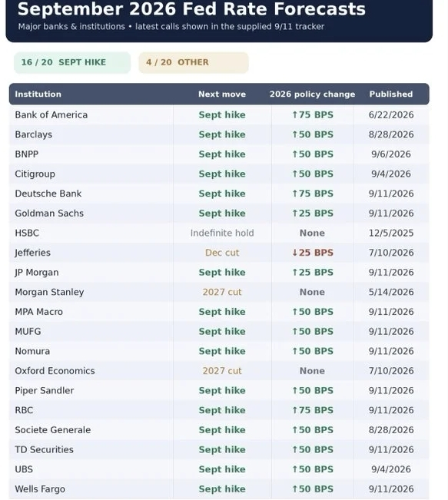448x500 pixels.
Task: Click Oxford Economics' None policy change
Action: click(x=312, y=370)
